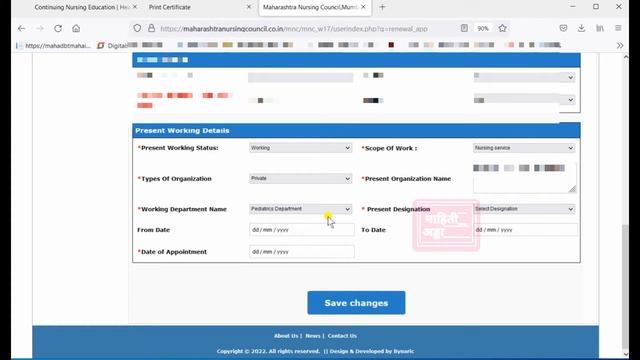Open Working Department Name dropdown
The height and width of the screenshot is (360, 640).
300,209
